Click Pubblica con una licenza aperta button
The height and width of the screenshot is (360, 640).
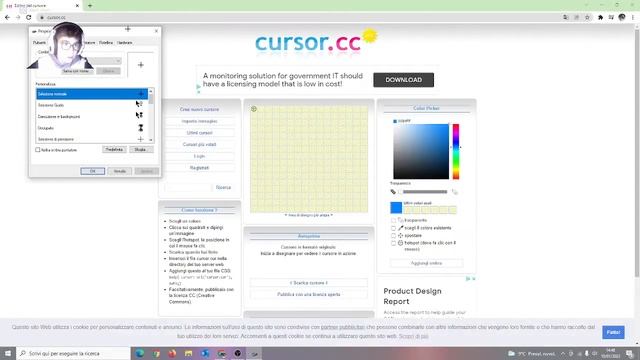tap(309, 294)
